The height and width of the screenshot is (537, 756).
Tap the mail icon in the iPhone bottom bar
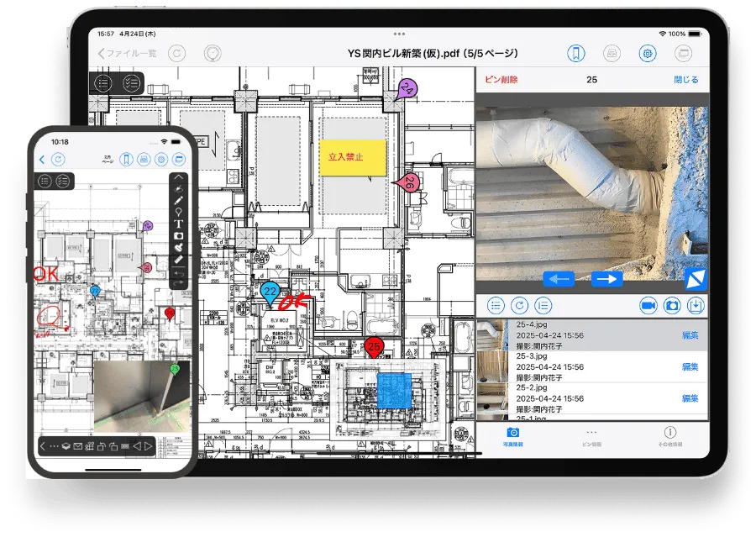click(x=77, y=446)
